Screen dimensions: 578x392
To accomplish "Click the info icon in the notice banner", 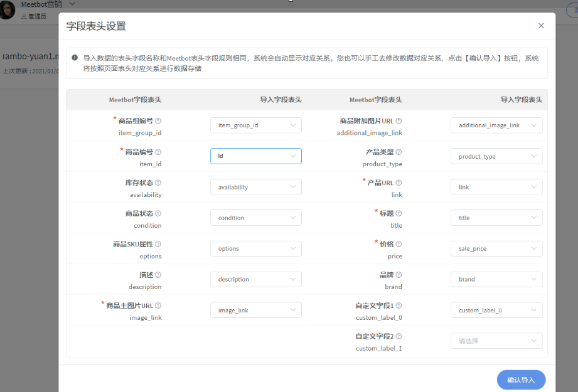I will tap(75, 58).
